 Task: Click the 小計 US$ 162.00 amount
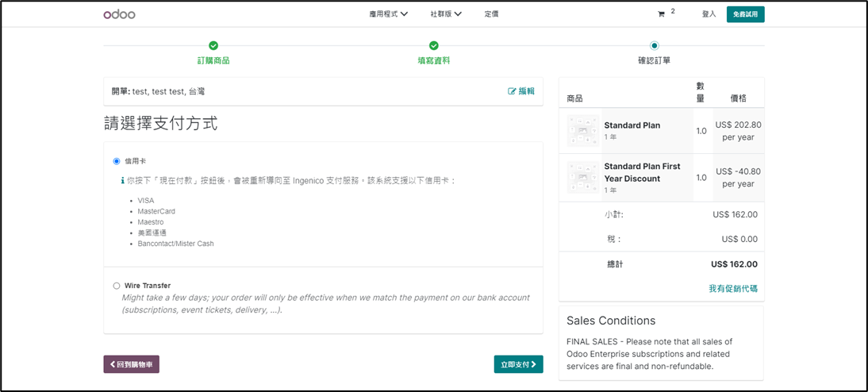(735, 215)
